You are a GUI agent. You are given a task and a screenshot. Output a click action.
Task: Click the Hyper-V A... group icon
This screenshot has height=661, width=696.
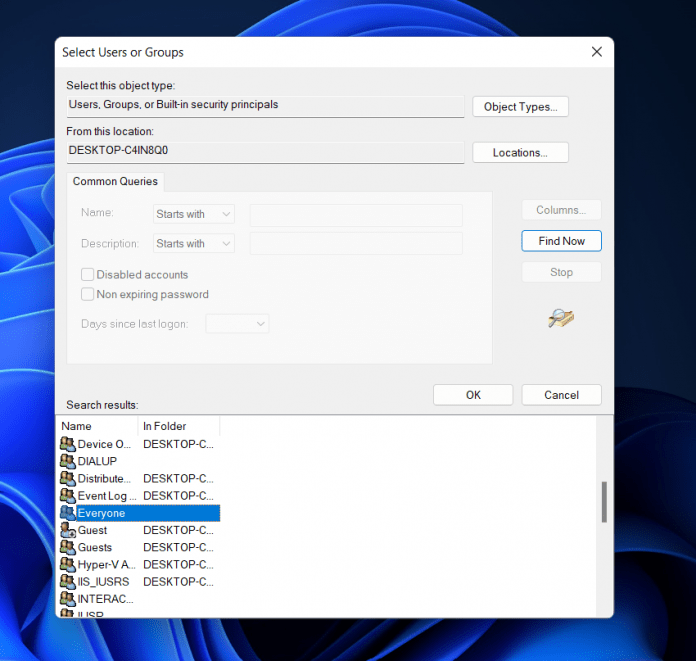(68, 564)
